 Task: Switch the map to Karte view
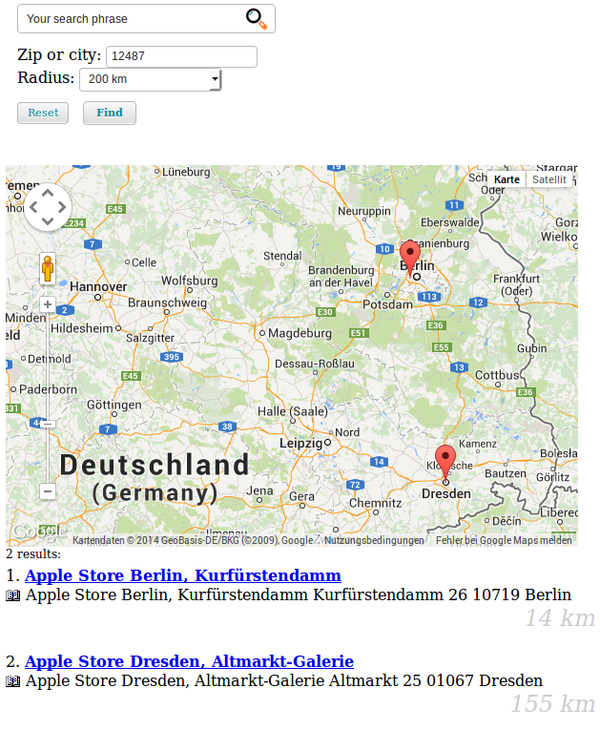507,179
